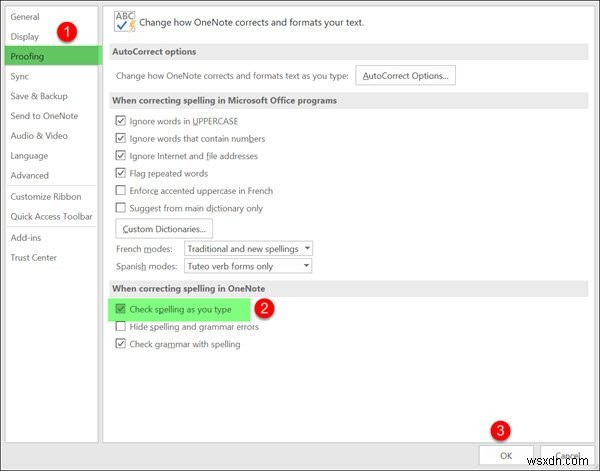Go to Sync options
Viewport: 600px width, 471px height.
[x=20, y=76]
